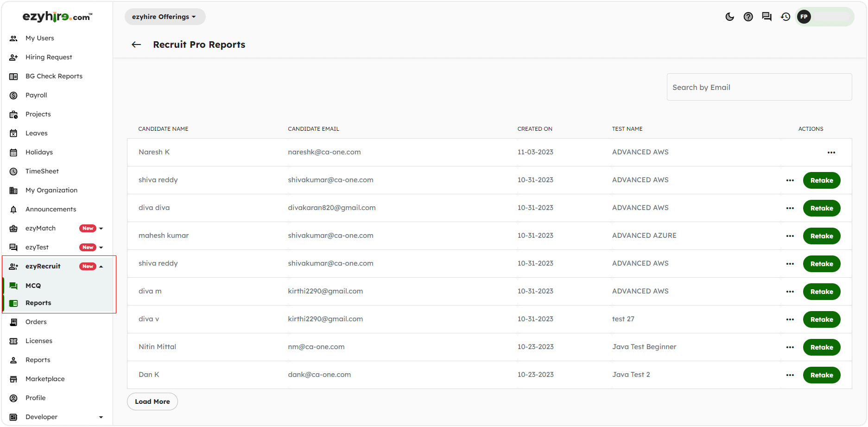
Task: Open the Reports item below Licenses
Action: click(38, 360)
